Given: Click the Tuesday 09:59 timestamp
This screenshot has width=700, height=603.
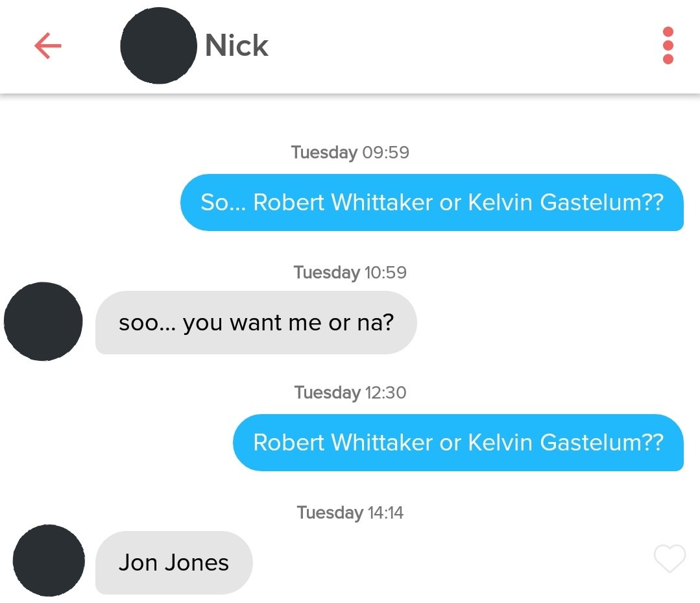Looking at the screenshot, I should tap(350, 153).
